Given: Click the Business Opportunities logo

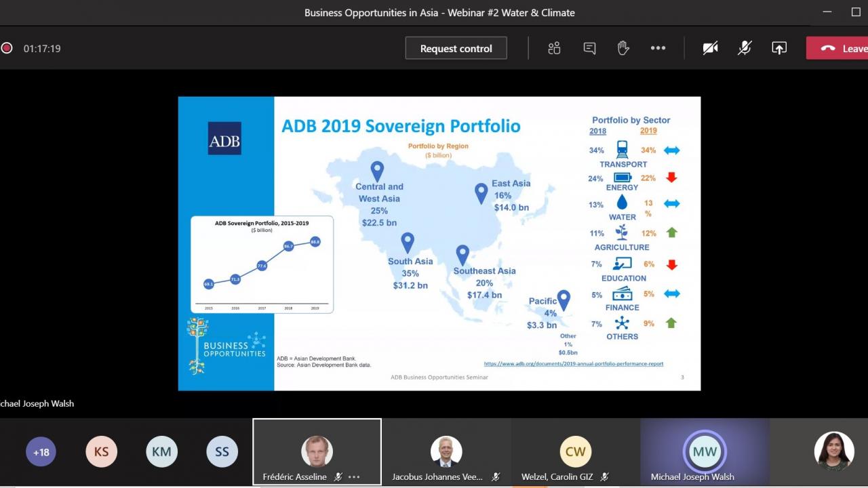Looking at the screenshot, I should (x=226, y=346).
